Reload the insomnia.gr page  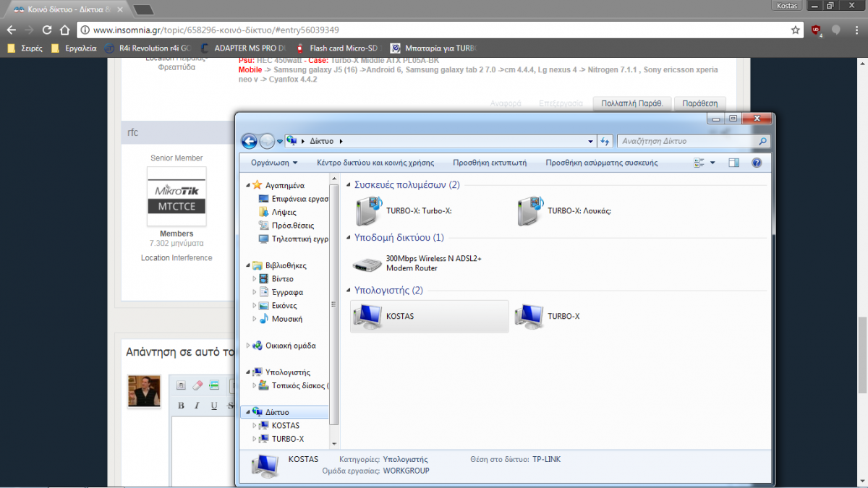[x=47, y=30]
